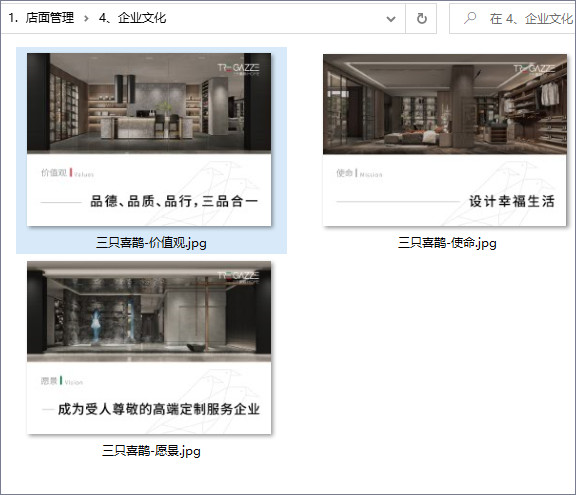Image resolution: width=576 pixels, height=495 pixels.
Task: Click the file name label 三只喜鹊-愿景.jpg
Action: (151, 451)
